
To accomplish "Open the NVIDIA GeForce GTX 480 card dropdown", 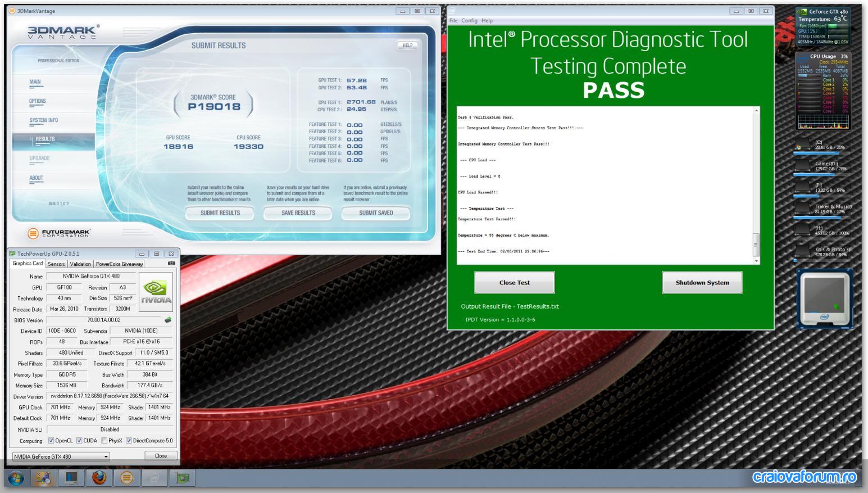I will pos(61,456).
